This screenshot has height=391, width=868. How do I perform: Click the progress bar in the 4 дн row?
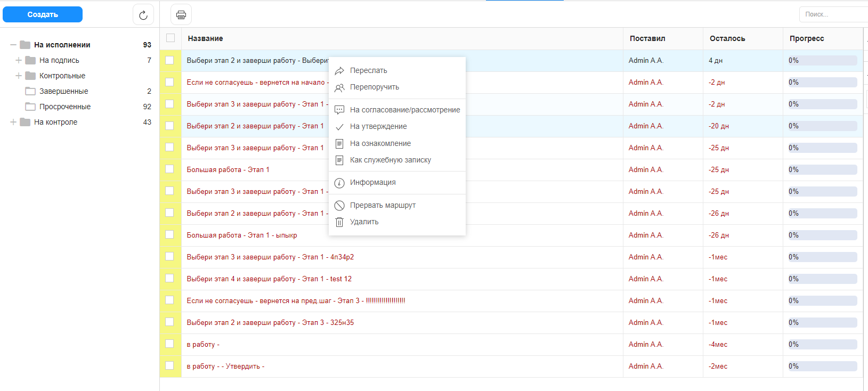(823, 61)
